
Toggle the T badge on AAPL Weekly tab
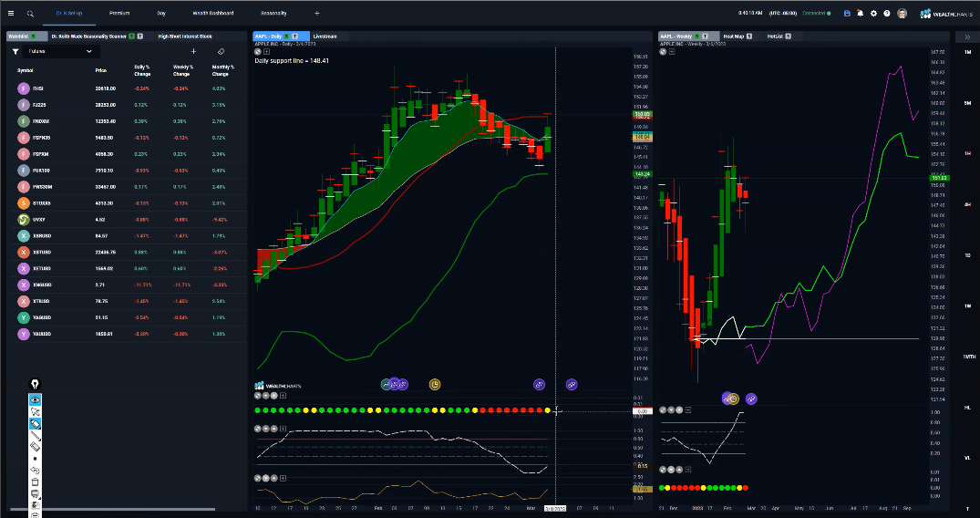click(x=706, y=36)
